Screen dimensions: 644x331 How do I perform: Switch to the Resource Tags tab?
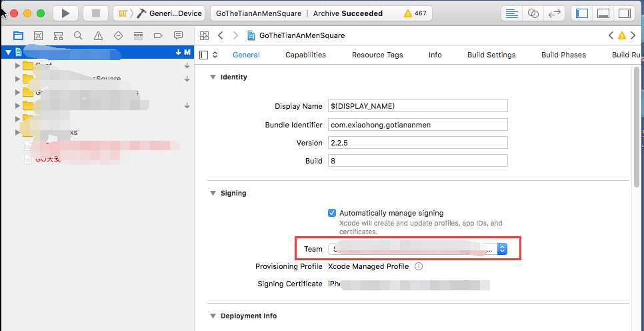tap(377, 55)
